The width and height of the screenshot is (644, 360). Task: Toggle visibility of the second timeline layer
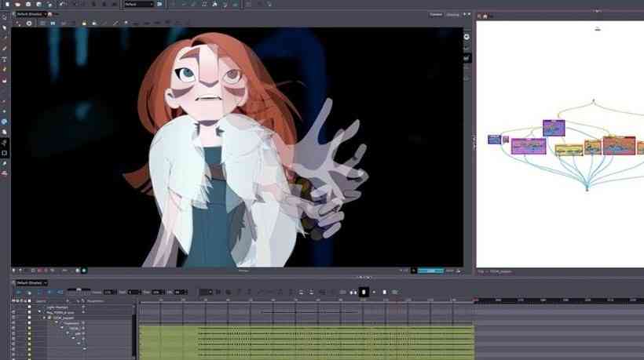[13, 312]
